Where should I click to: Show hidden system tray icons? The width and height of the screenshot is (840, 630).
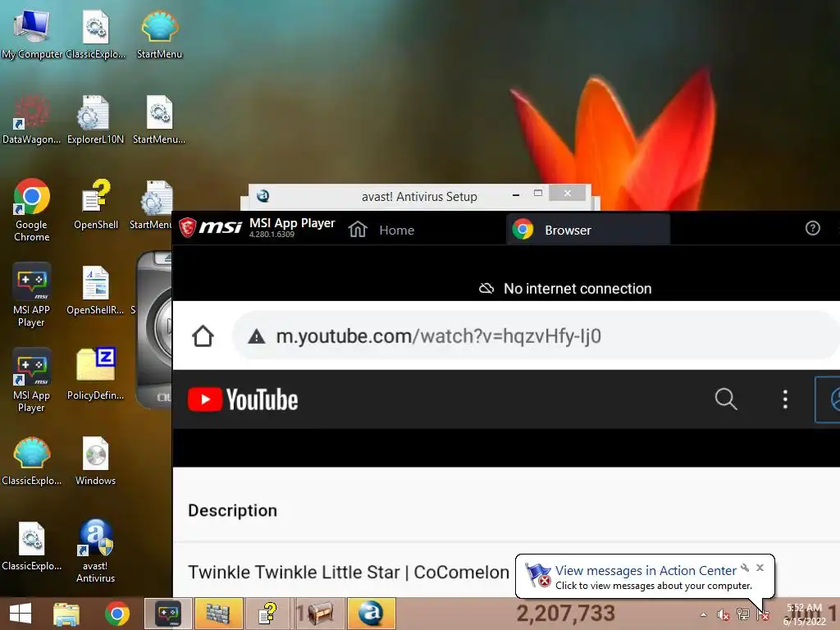[x=703, y=615]
